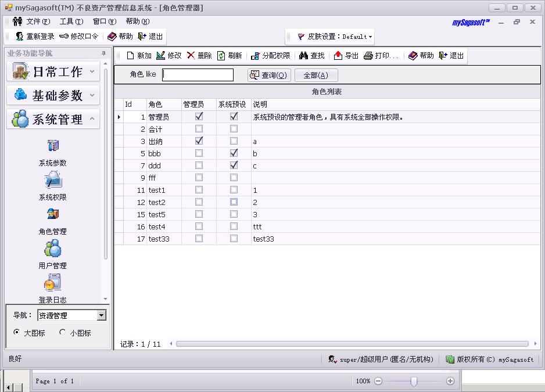
Task: Select the role cell test4
Action: (x=164, y=226)
